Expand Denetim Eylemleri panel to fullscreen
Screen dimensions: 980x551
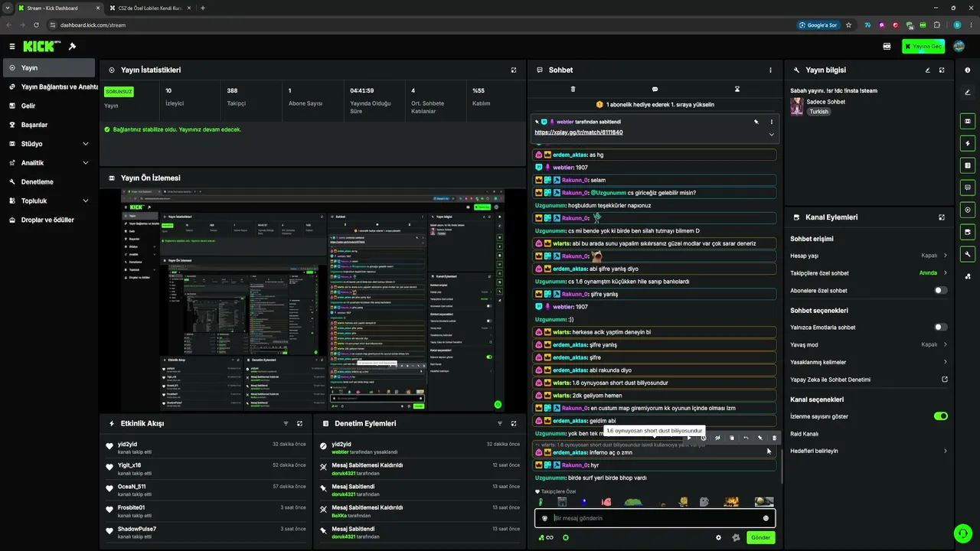click(514, 423)
